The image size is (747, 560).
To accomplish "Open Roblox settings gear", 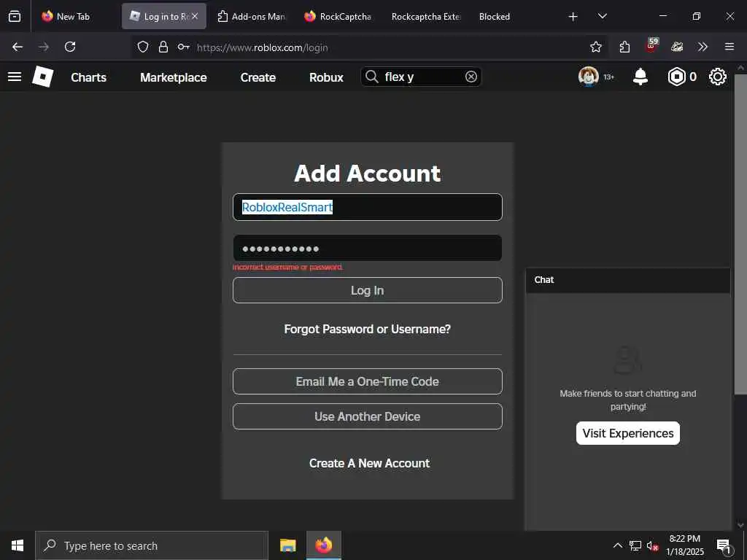I will click(718, 77).
